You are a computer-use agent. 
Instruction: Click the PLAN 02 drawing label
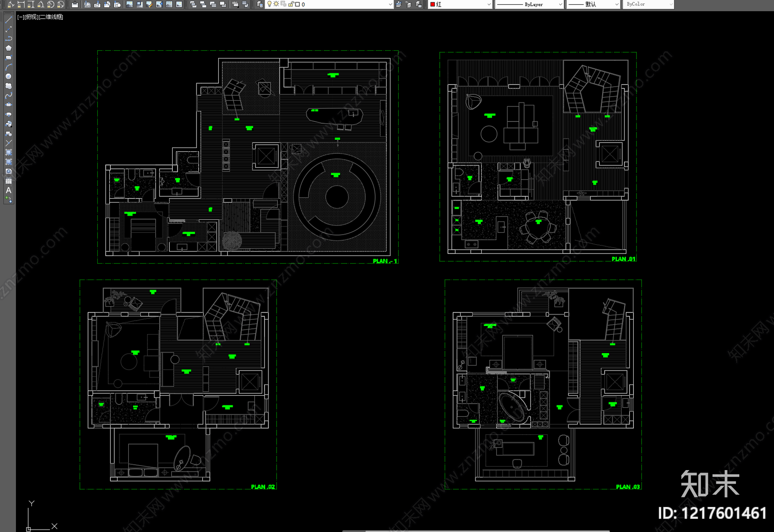click(x=263, y=487)
